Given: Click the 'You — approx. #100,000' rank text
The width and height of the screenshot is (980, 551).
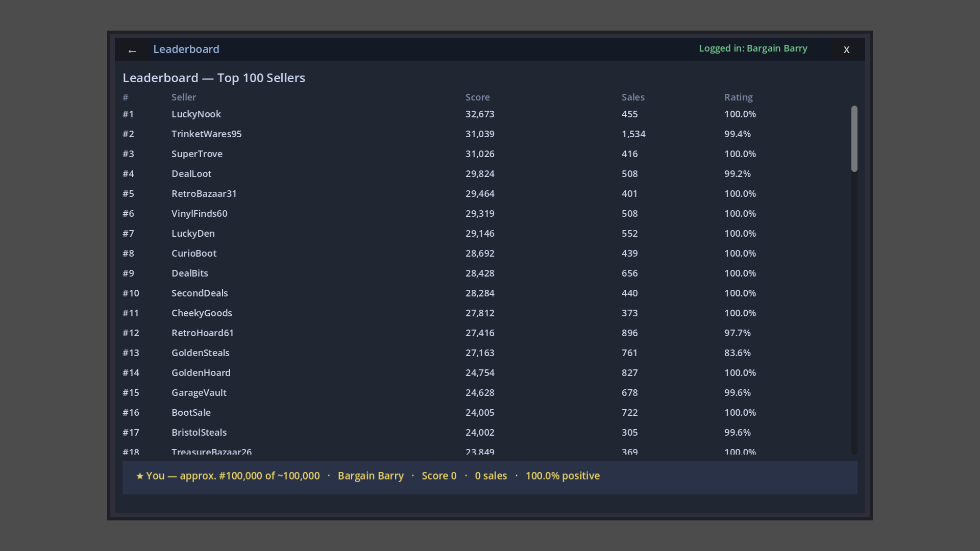Looking at the screenshot, I should [x=228, y=476].
